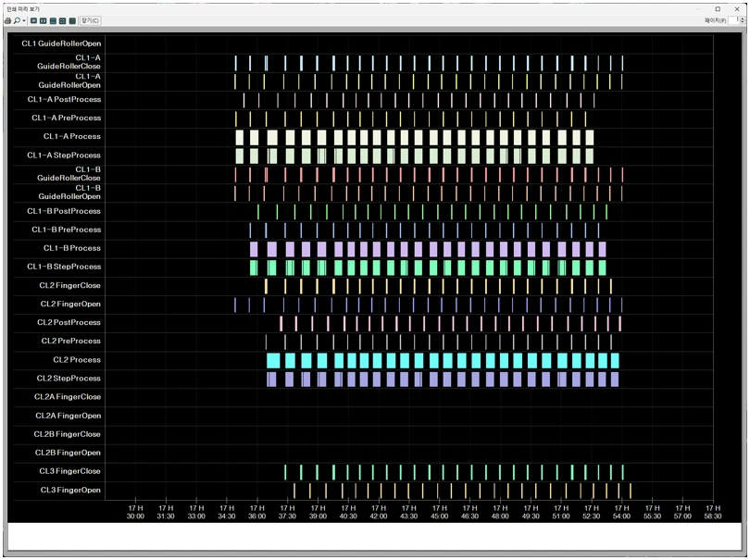The height and width of the screenshot is (560, 750).
Task: Click the "CL1-B Process" row label
Action: pos(72,248)
